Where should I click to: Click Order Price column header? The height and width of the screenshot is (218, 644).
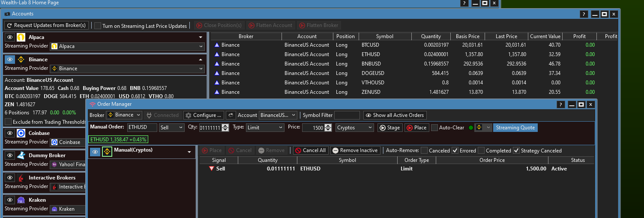[x=492, y=160]
